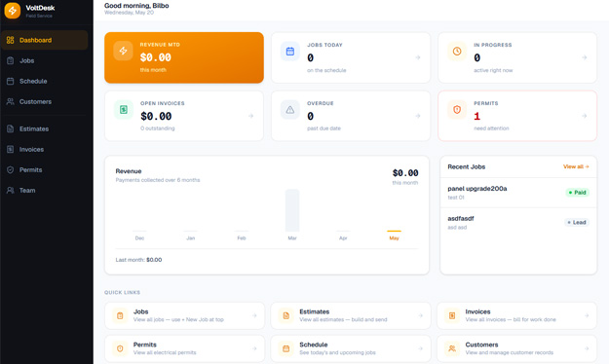The height and width of the screenshot is (364, 609).
Task: Open Permits in the sidebar menu
Action: pos(44,170)
